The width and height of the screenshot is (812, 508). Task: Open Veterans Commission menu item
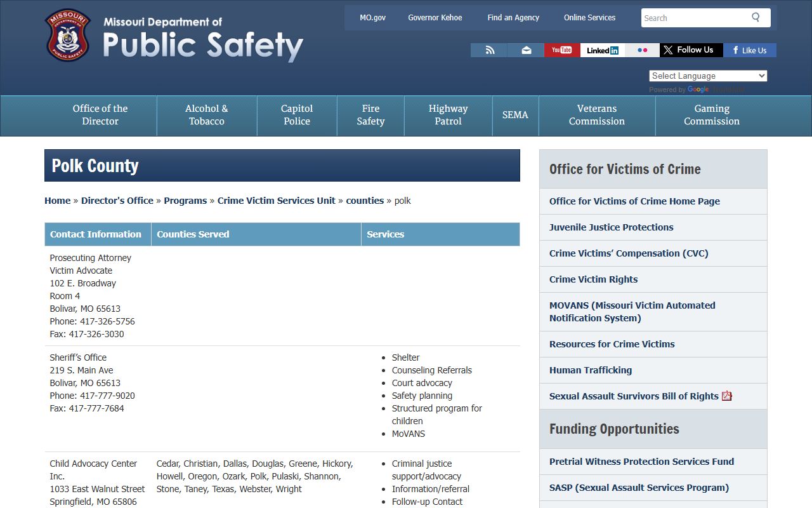coord(597,115)
